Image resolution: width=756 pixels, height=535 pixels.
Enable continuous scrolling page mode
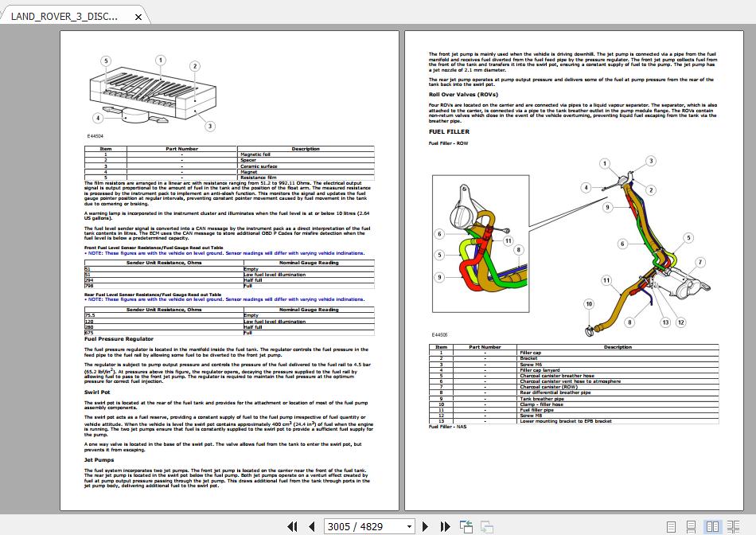point(691,526)
